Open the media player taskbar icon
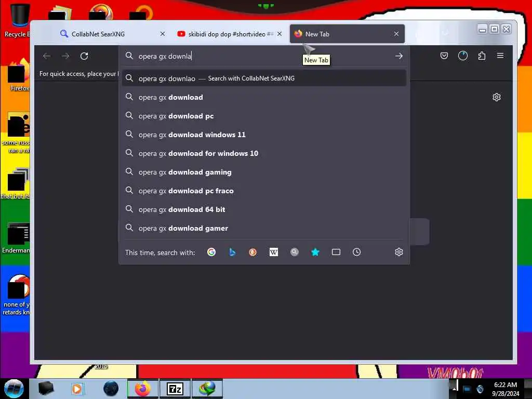532x399 pixels. click(x=77, y=389)
